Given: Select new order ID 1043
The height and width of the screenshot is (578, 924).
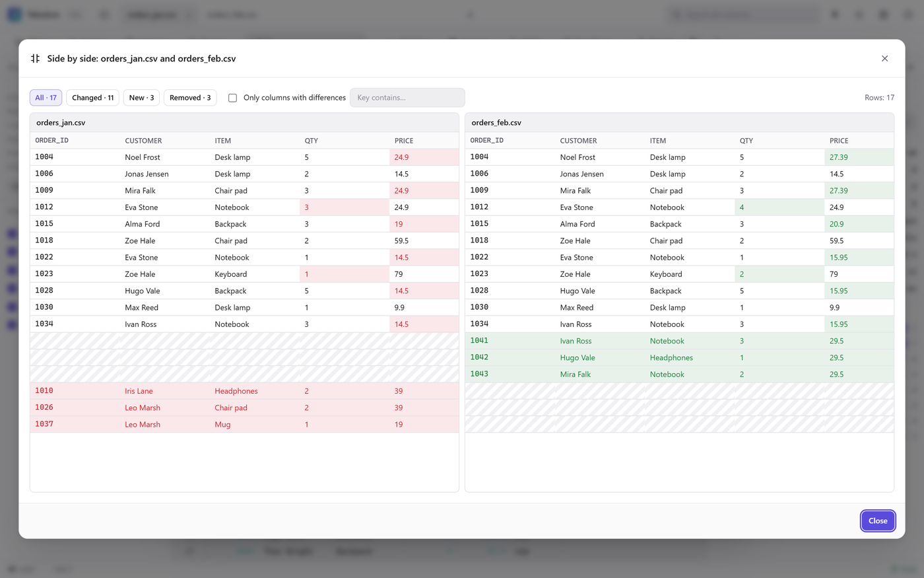Looking at the screenshot, I should (x=479, y=374).
